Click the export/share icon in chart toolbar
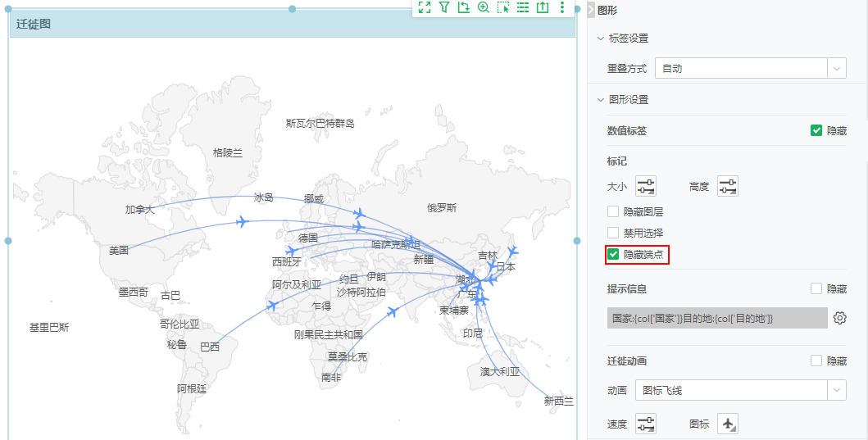 click(542, 7)
